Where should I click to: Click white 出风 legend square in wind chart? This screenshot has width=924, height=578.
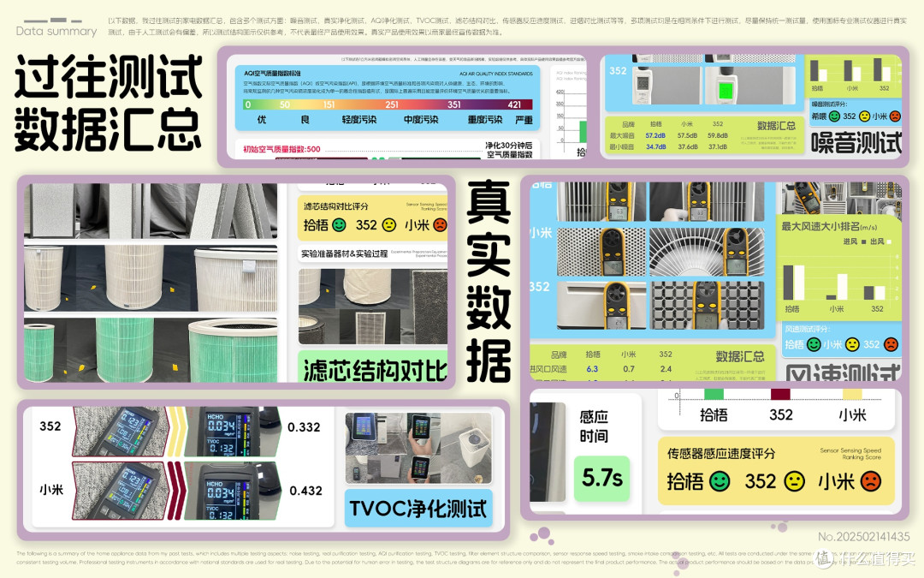(x=889, y=241)
